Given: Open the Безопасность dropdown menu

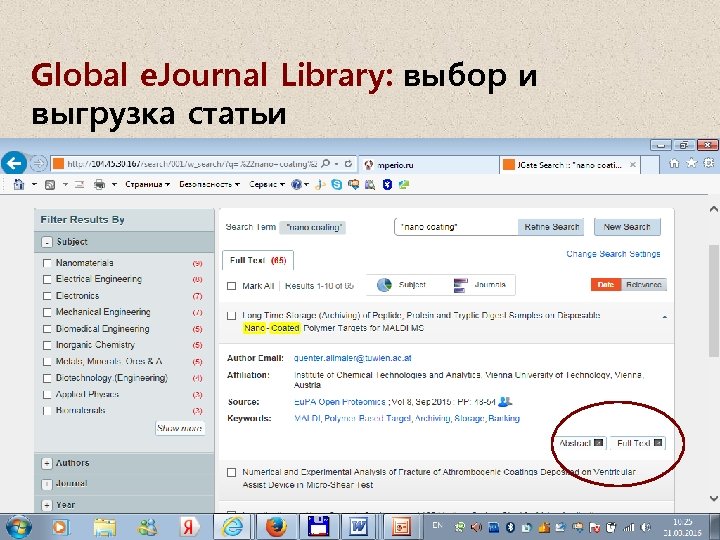Looking at the screenshot, I should pos(209,185).
